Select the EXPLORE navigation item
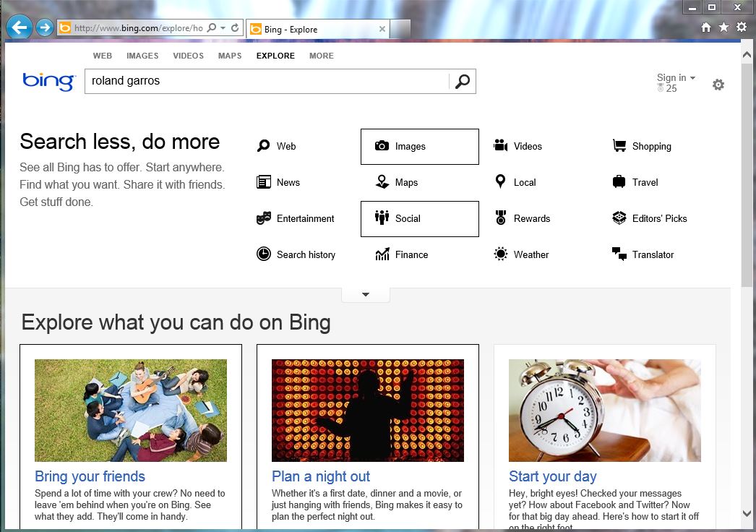756x532 pixels. (x=276, y=56)
